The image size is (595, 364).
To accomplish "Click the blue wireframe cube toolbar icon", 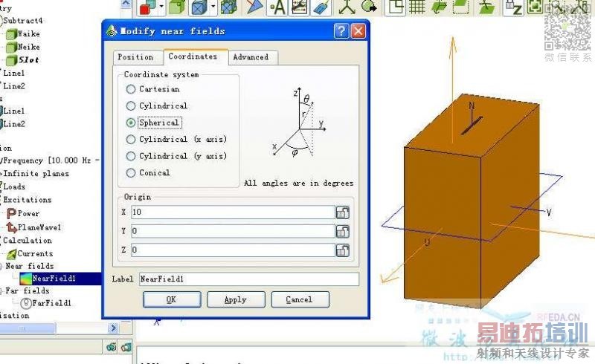I will (199, 7).
